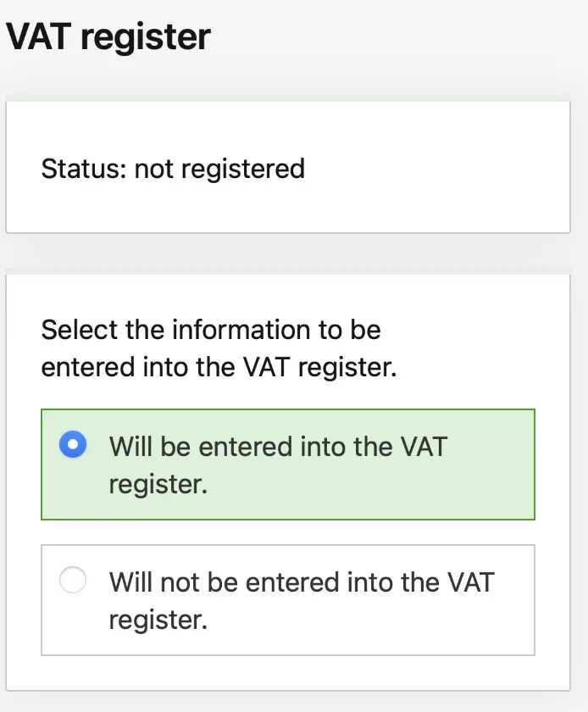The image size is (588, 712).
Task: Choose to opt out of the VAT register
Action: tap(73, 580)
